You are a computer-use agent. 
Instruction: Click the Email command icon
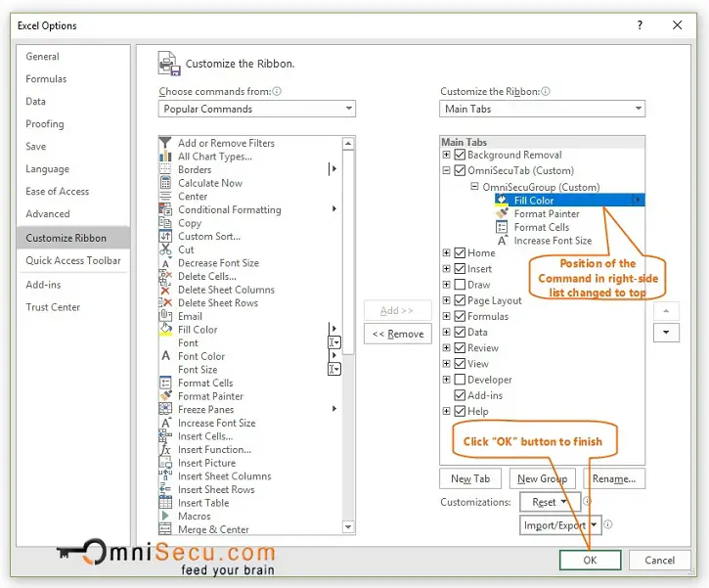click(x=165, y=316)
